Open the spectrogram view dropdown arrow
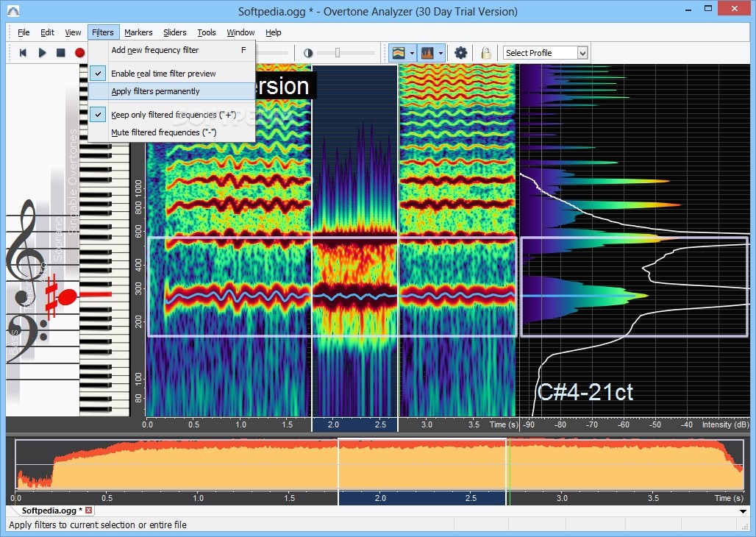This screenshot has width=756, height=537. (x=413, y=53)
